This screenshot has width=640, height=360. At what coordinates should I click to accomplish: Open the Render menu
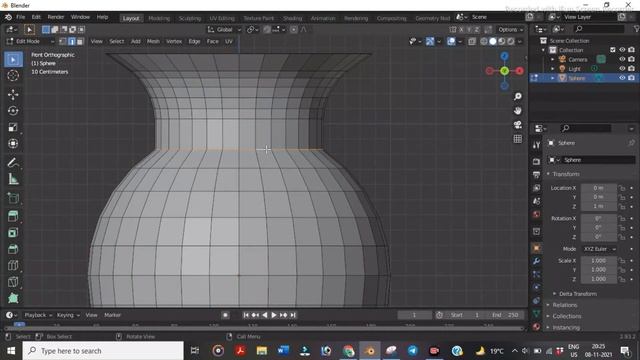56,17
